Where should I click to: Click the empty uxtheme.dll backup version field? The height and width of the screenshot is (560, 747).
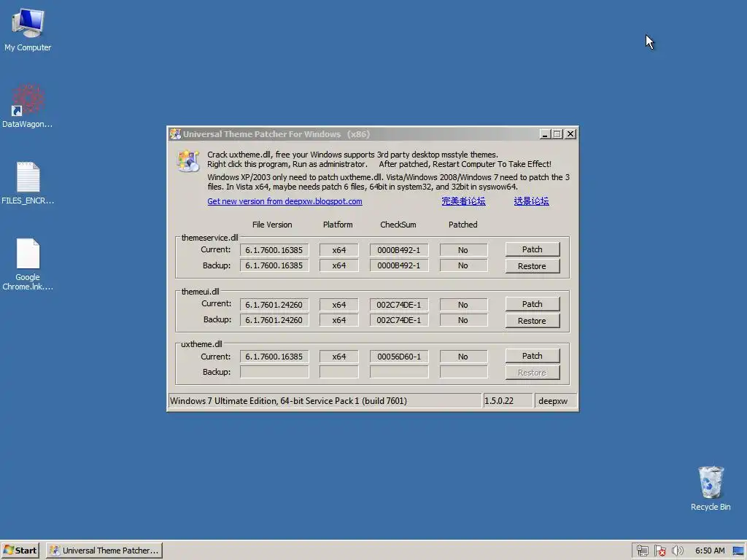click(x=274, y=372)
